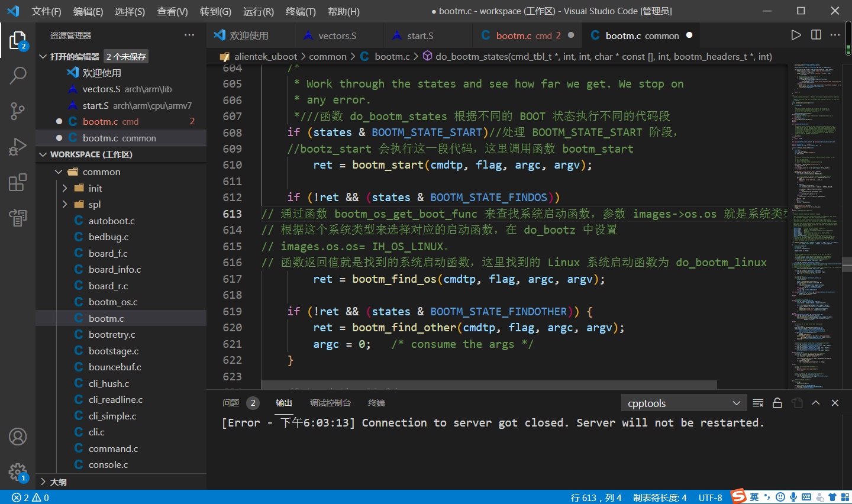
Task: Open the cpptools output channel dropdown
Action: (683, 403)
